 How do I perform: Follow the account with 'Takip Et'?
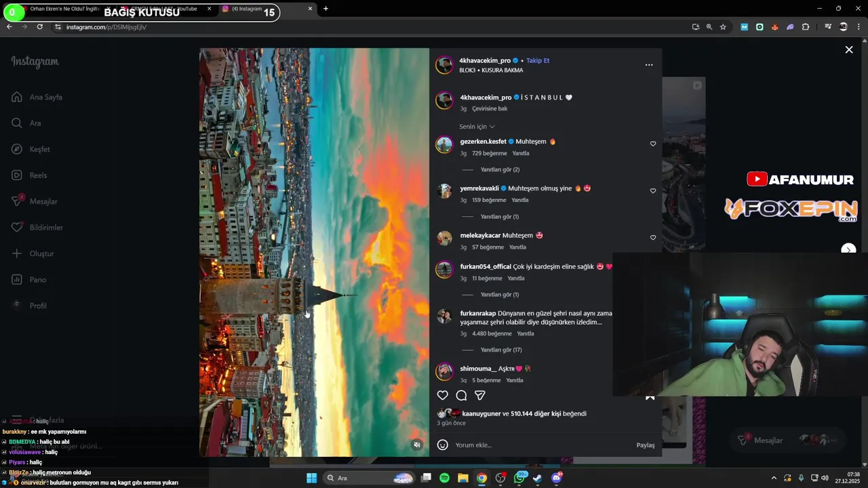[538, 60]
